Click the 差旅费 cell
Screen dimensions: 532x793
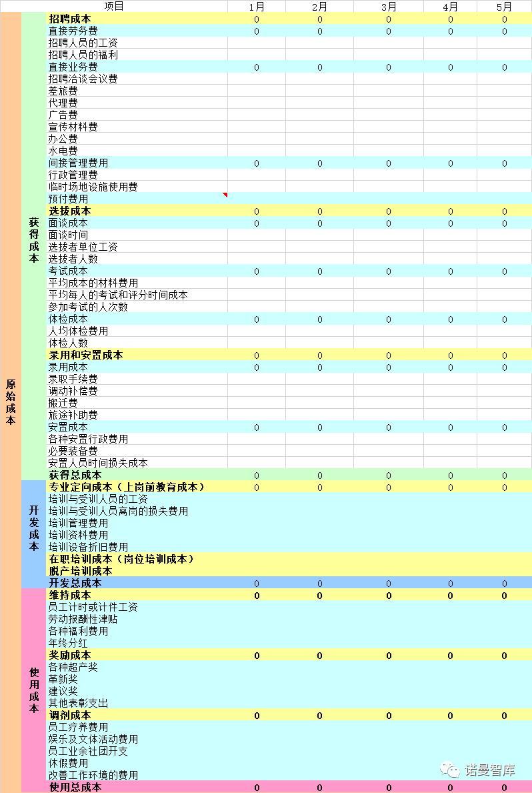(x=137, y=91)
